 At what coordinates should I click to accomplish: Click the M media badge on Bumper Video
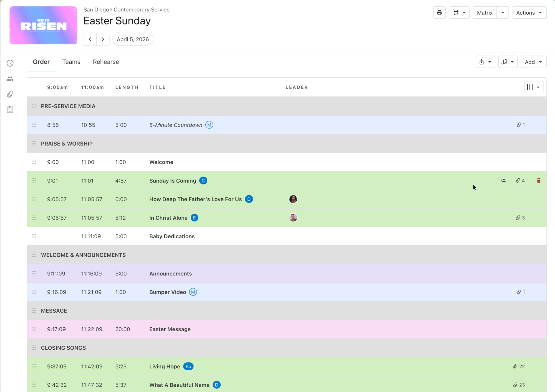click(193, 292)
